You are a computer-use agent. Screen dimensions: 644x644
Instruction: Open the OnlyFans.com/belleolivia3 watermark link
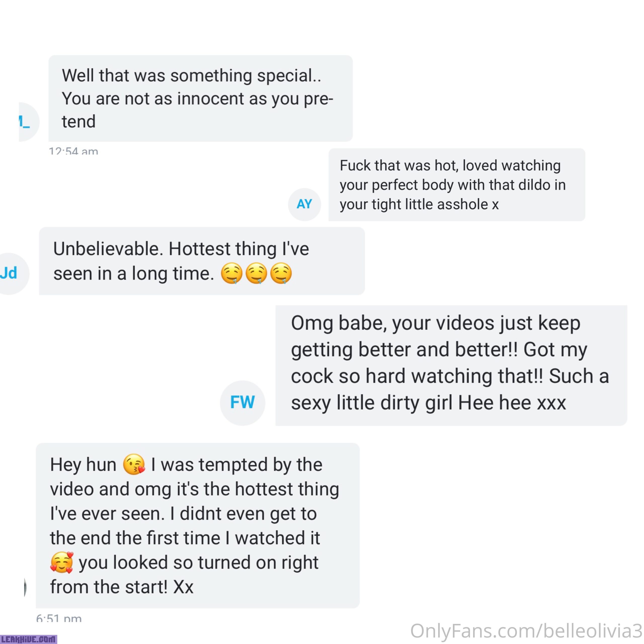coord(526,631)
